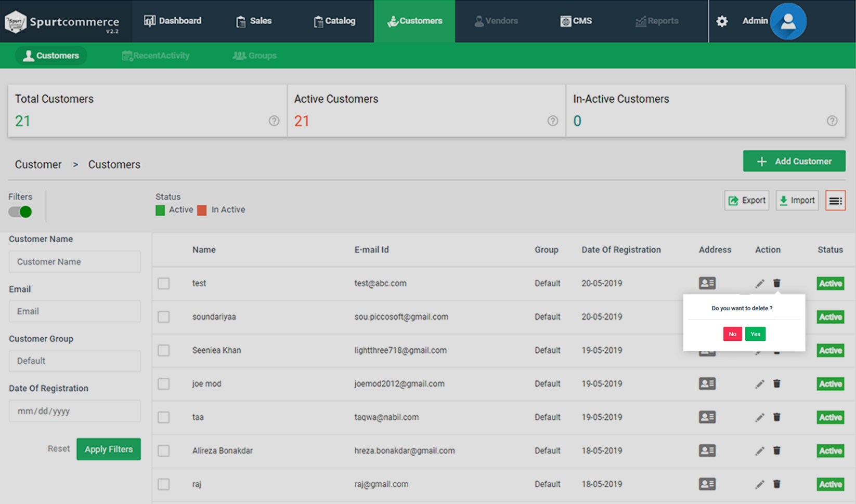This screenshot has width=856, height=504.
Task: Check the box for Seeniea Khan row
Action: click(x=164, y=350)
